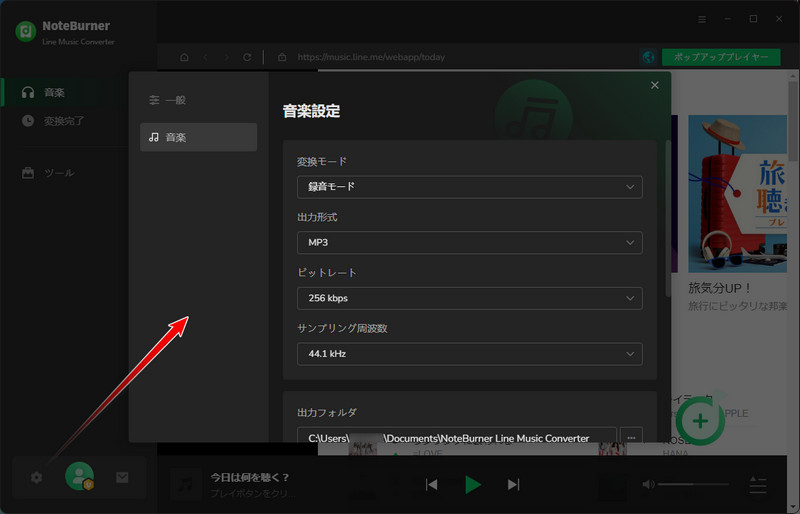Open the playlist queue icon
The width and height of the screenshot is (800, 514).
pyautogui.click(x=758, y=485)
